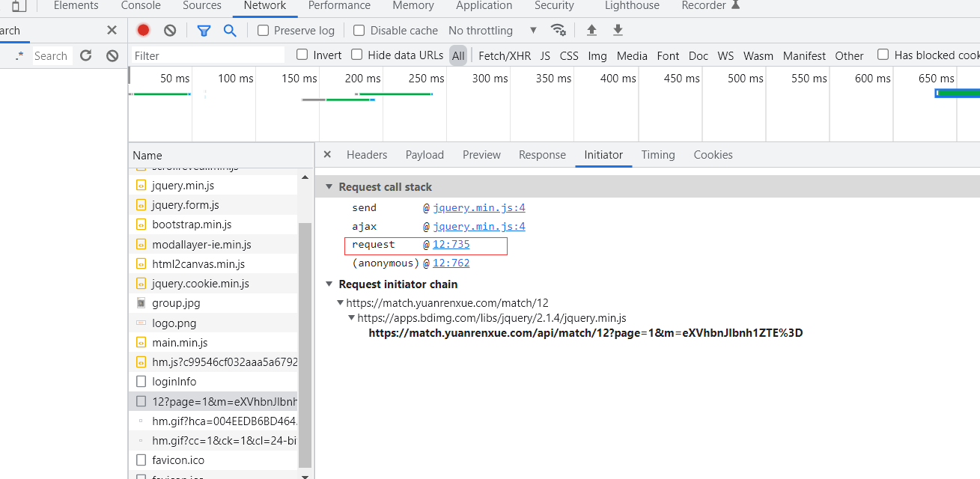
Task: Close the request details pane
Action: (x=327, y=154)
